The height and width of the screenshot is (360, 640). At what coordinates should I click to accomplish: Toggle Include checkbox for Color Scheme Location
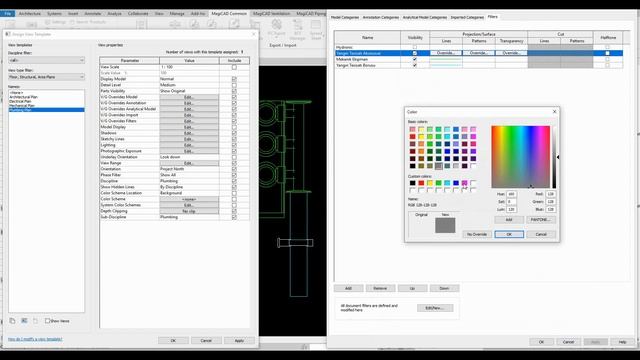click(234, 193)
